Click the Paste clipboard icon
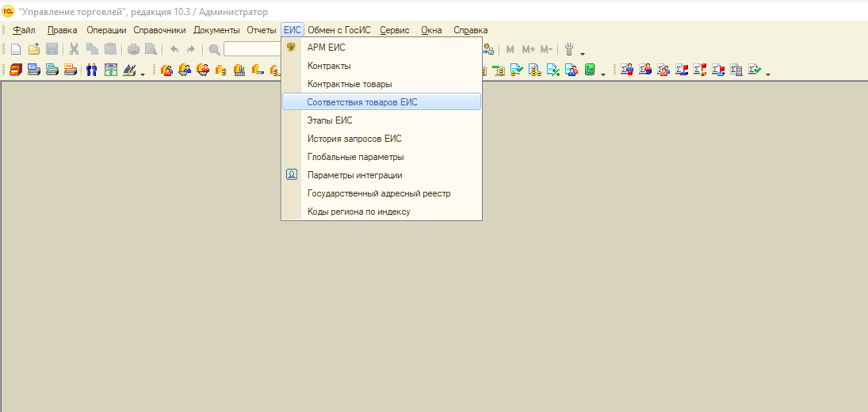This screenshot has height=412, width=868. 111,48
